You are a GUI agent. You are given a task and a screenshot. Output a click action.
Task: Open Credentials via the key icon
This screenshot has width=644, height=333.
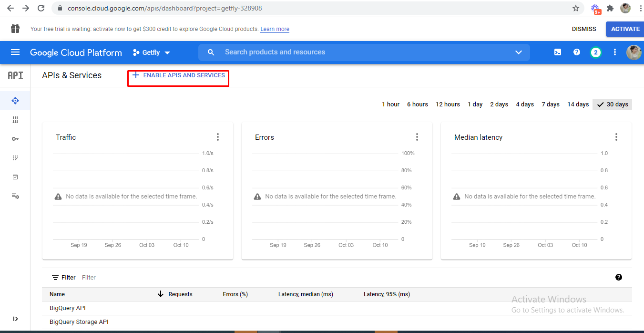point(15,139)
